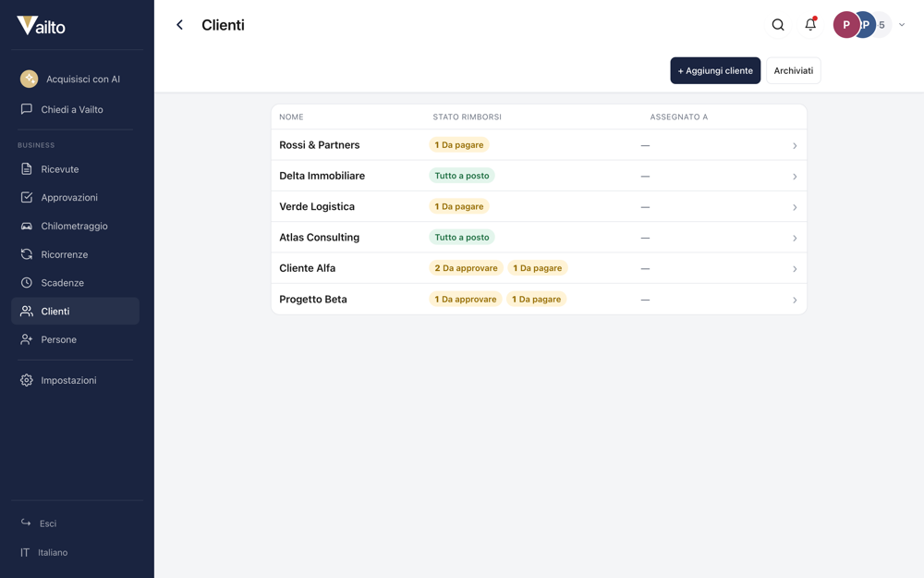Click the Scadenze clock icon

[27, 282]
